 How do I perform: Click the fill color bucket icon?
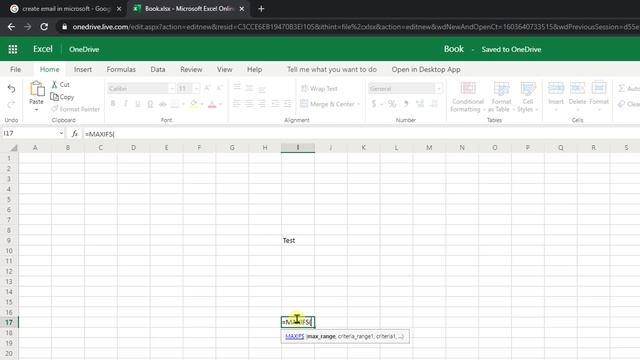tap(194, 104)
